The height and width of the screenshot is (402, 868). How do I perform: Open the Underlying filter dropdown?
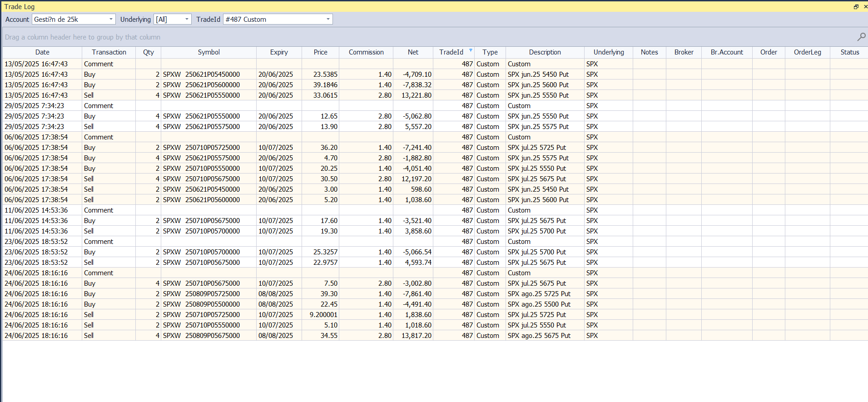(x=187, y=19)
